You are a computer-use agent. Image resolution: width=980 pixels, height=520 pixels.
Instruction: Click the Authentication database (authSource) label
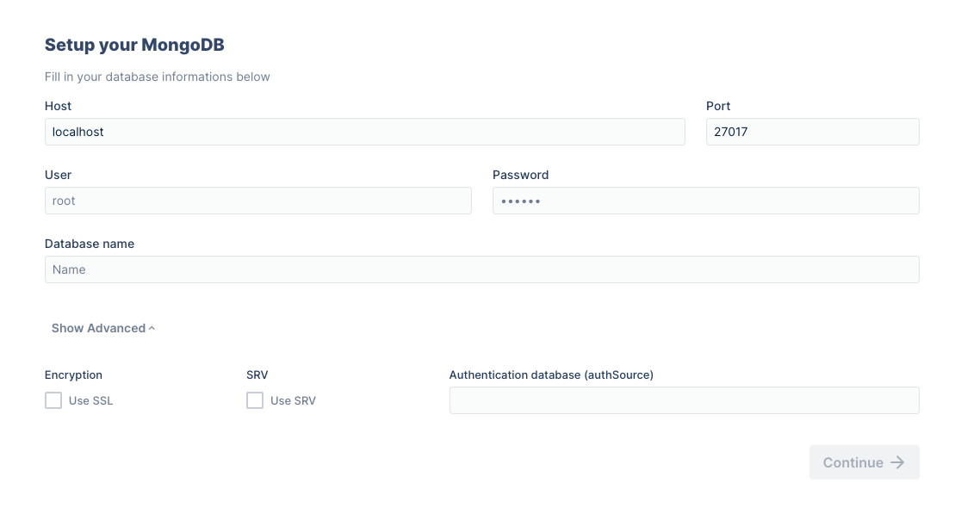point(551,375)
